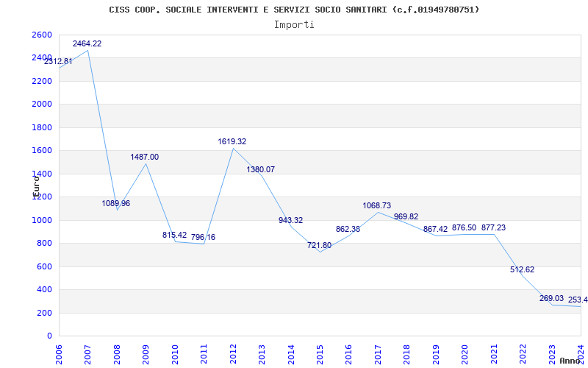Screen dimensions: 588x368
Task: Click the 1487.00 value label
Action: tap(145, 158)
